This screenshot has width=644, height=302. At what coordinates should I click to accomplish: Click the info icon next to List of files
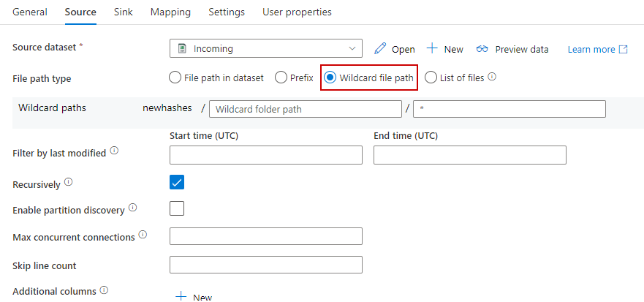click(492, 77)
